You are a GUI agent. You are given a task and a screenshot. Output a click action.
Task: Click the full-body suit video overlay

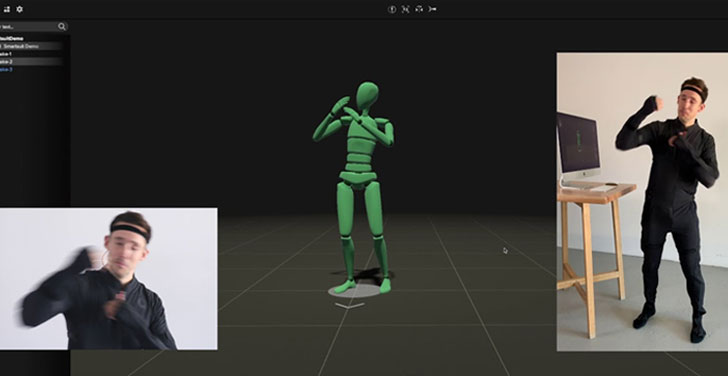pyautogui.click(x=642, y=201)
